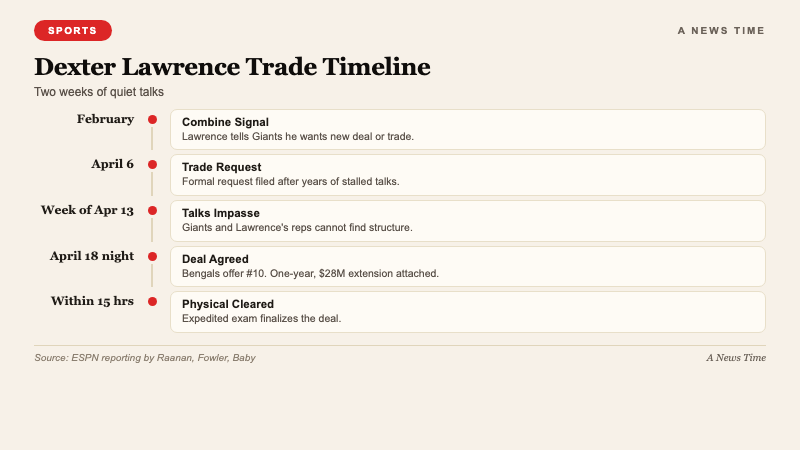Open the Combine Signal event card
The height and width of the screenshot is (450, 800).
point(467,129)
